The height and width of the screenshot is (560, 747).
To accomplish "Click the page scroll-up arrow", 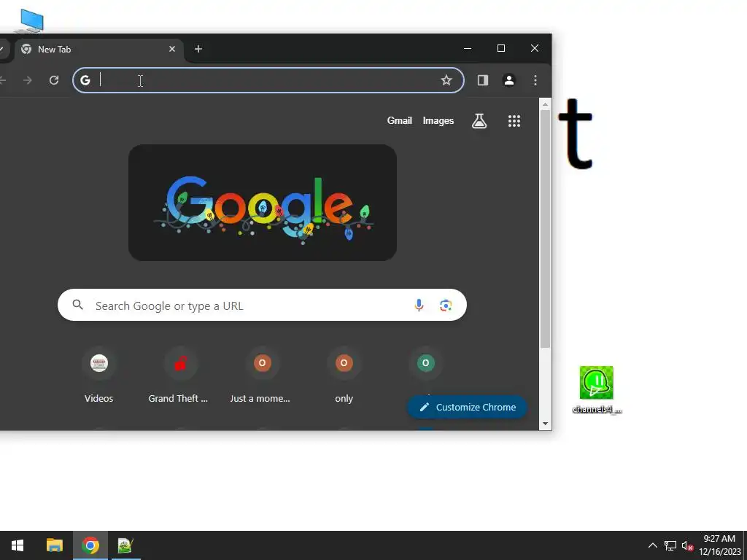I will pos(545,104).
